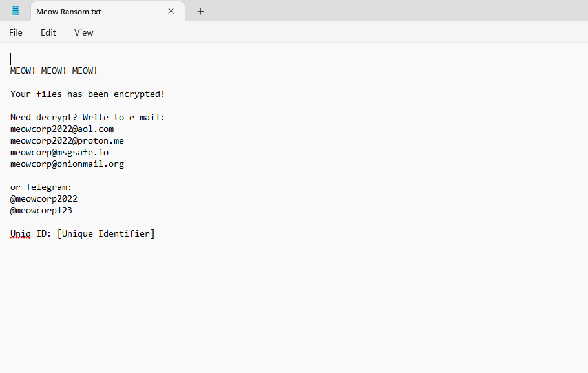Click the [Unique Identifier] placeholder text
The height and width of the screenshot is (373, 588).
[106, 233]
